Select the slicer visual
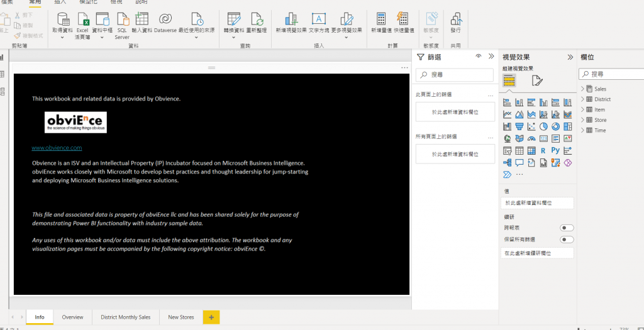644x330 pixels. (x=508, y=151)
